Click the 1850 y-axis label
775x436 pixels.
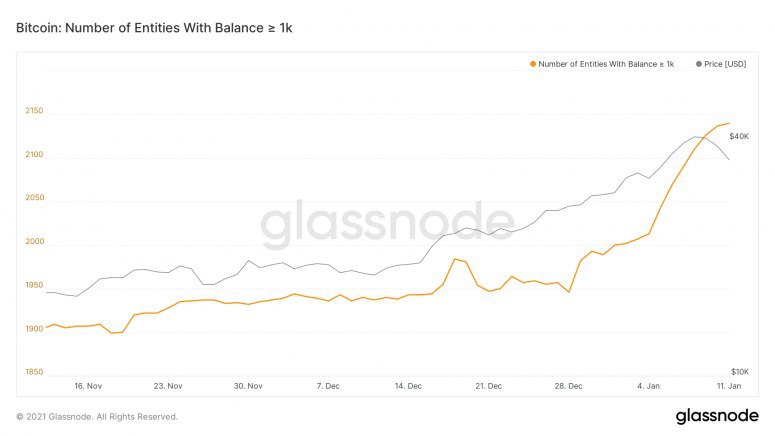(34, 372)
